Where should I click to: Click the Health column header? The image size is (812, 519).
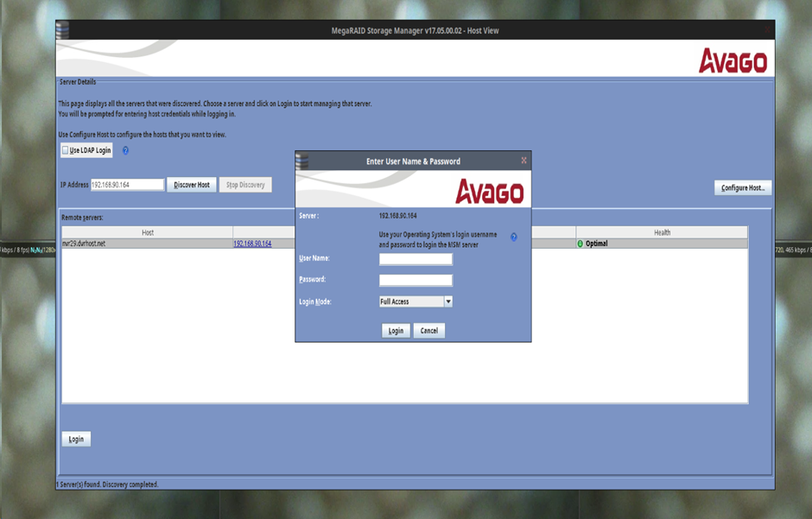tap(662, 232)
